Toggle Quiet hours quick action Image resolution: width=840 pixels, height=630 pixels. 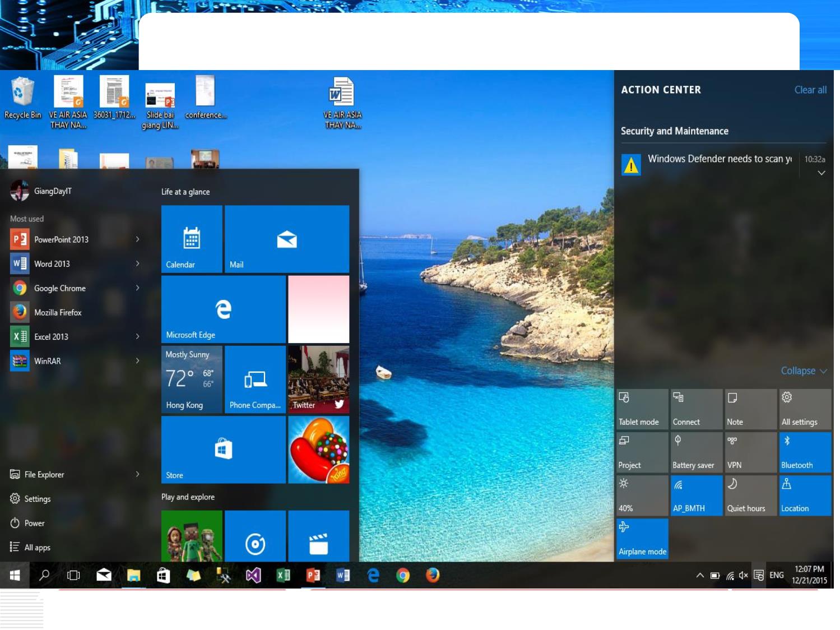[751, 495]
